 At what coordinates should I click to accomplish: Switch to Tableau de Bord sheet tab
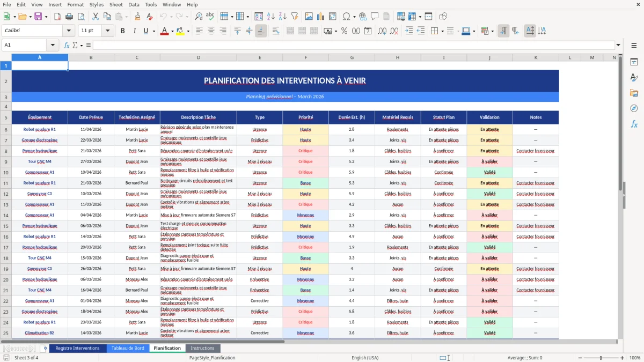[128, 348]
